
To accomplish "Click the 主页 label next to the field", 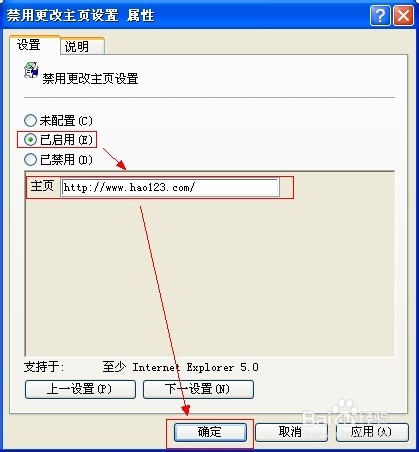I will (42, 186).
